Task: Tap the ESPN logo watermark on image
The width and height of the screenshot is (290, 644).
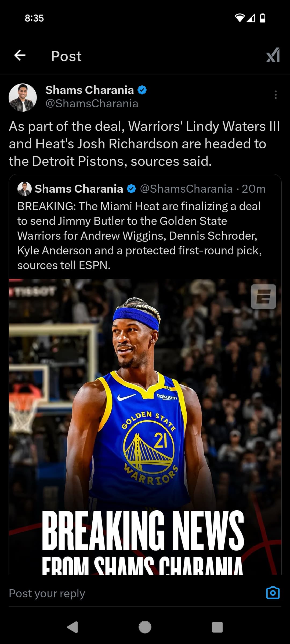Action: (x=263, y=297)
